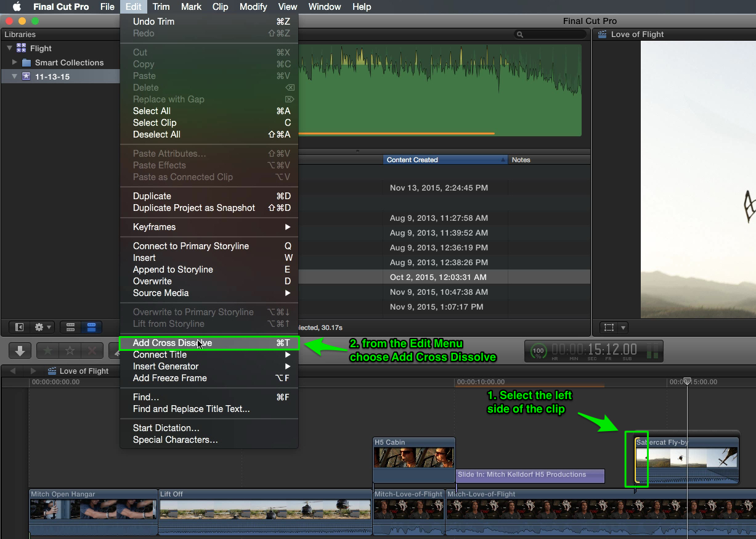The height and width of the screenshot is (539, 756).
Task: Hide the Libraries sidebar with the panel icon
Action: point(19,327)
